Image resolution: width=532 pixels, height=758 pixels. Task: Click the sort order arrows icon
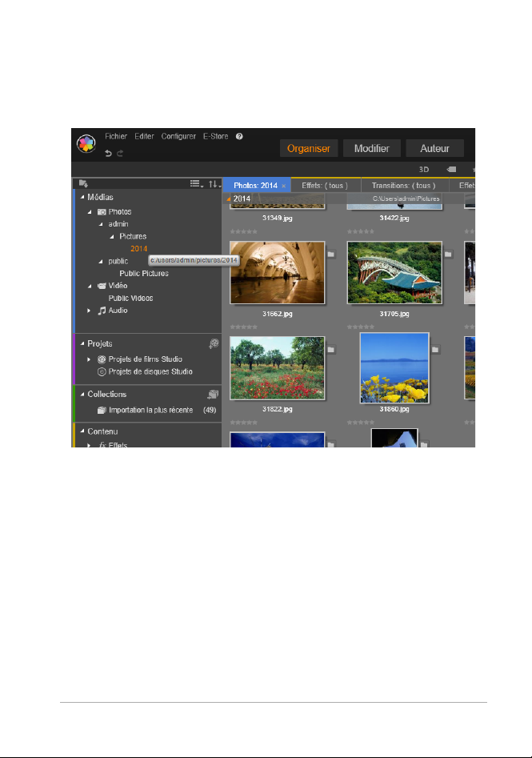213,184
